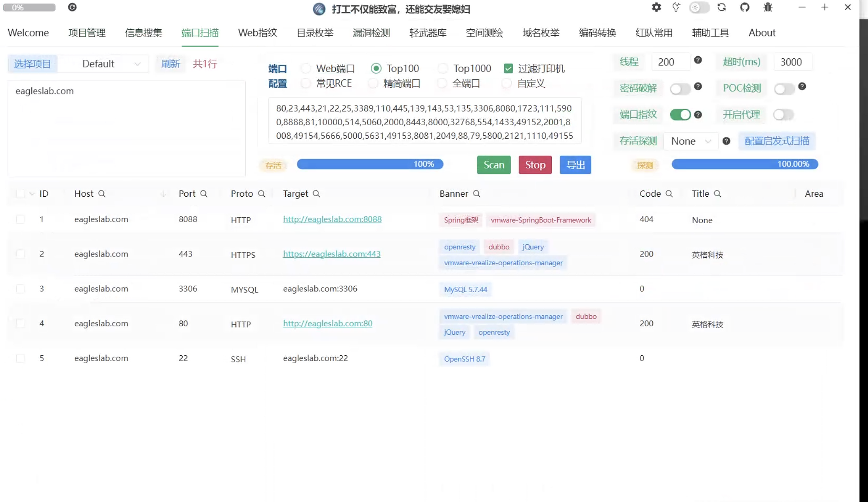Expand selection chevron beside ID header checkbox

pyautogui.click(x=32, y=194)
